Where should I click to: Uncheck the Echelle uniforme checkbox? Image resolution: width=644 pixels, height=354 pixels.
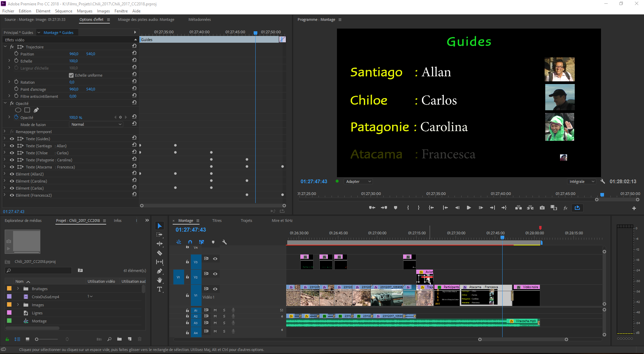pos(71,75)
